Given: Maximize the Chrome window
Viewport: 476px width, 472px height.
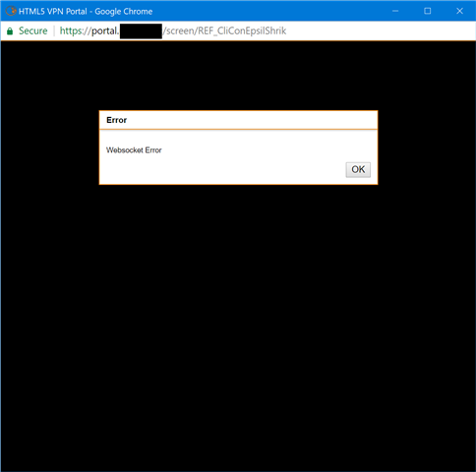Looking at the screenshot, I should pyautogui.click(x=428, y=11).
